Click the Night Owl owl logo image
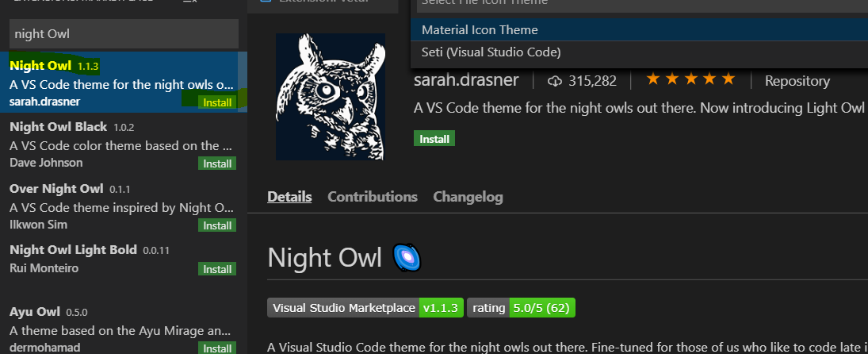The image size is (868, 354). click(x=331, y=97)
